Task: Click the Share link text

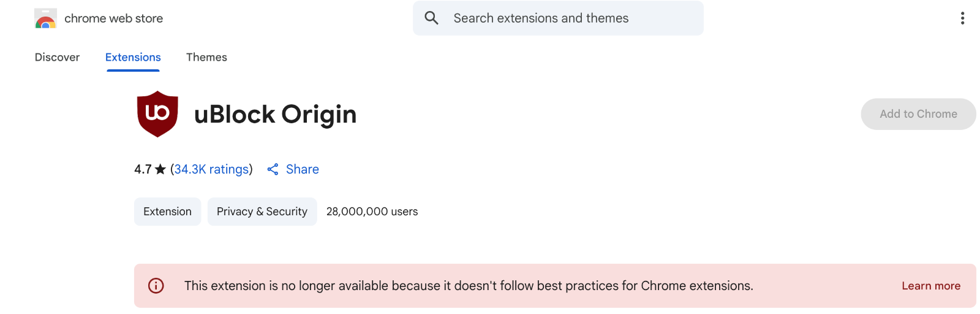Action: (303, 169)
